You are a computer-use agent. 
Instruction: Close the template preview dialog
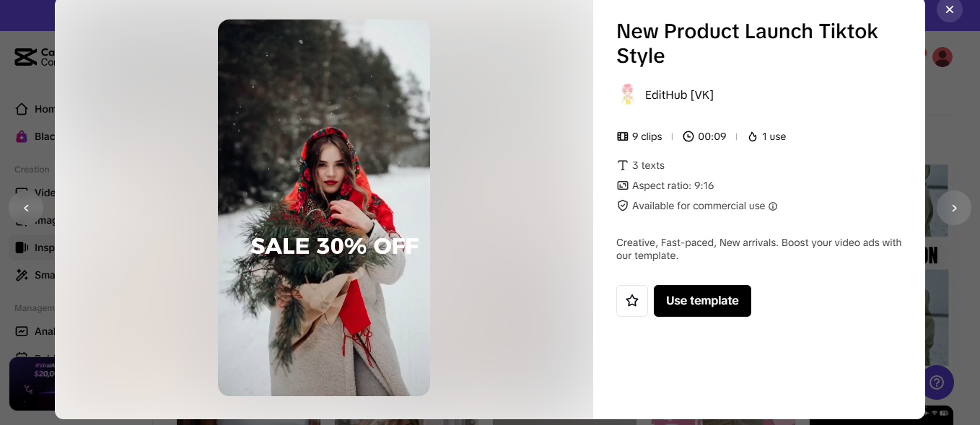949,9
